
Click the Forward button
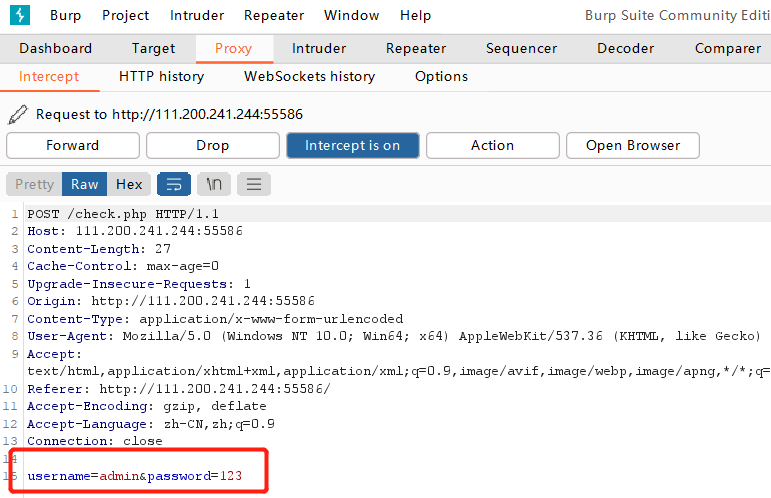72,145
